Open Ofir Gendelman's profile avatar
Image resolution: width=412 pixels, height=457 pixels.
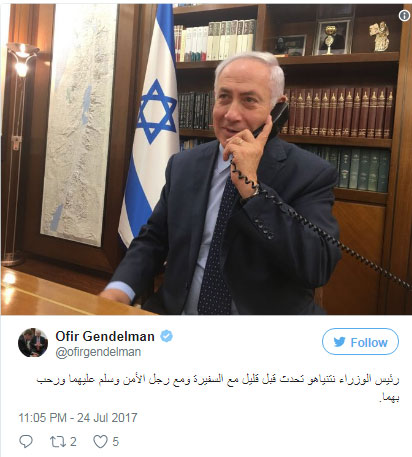33,343
